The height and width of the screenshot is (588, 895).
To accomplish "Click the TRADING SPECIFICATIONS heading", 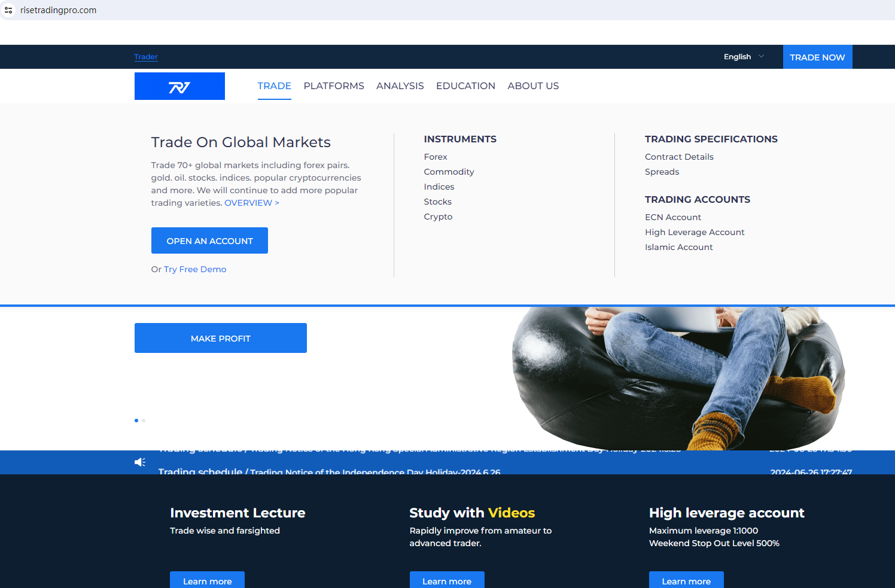I will (711, 139).
